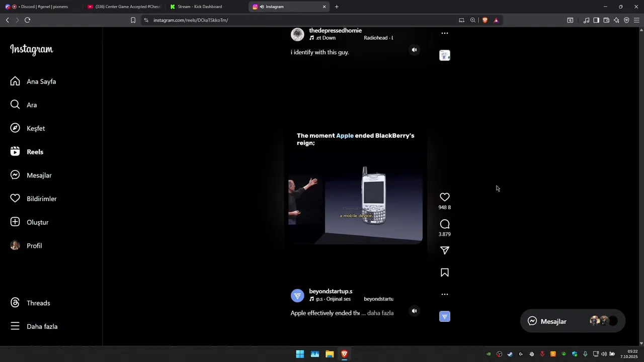Select Reels in the sidebar
The width and height of the screenshot is (644, 362).
pyautogui.click(x=27, y=152)
